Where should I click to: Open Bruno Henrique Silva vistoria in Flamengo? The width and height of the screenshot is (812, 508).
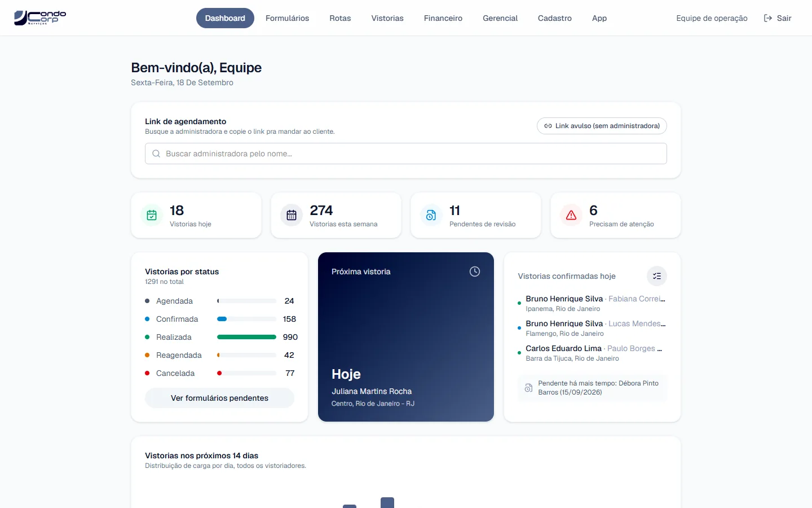coord(592,328)
